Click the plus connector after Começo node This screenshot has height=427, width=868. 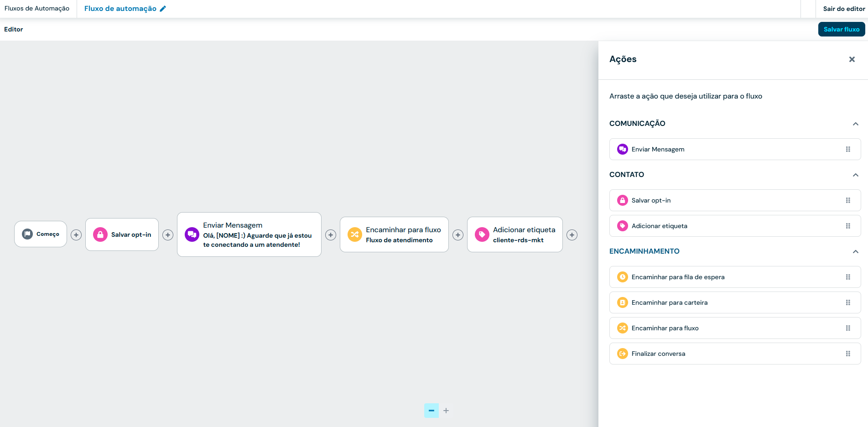click(x=76, y=235)
